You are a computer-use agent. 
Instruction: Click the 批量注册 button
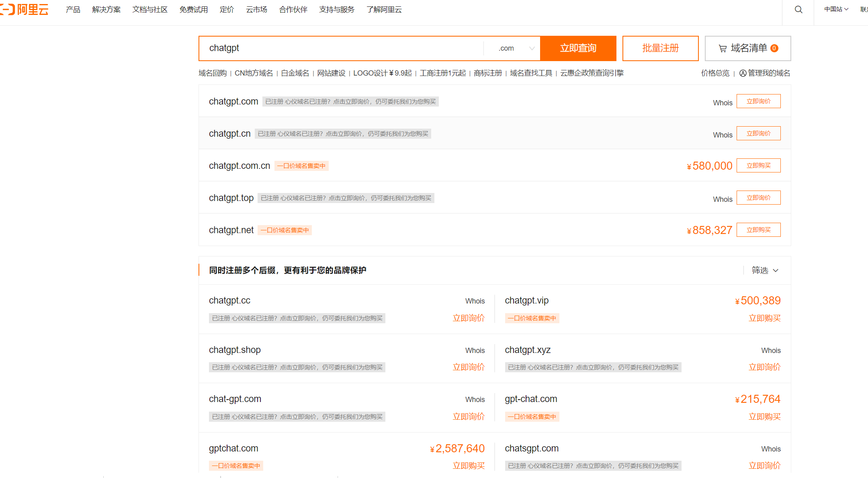click(660, 48)
